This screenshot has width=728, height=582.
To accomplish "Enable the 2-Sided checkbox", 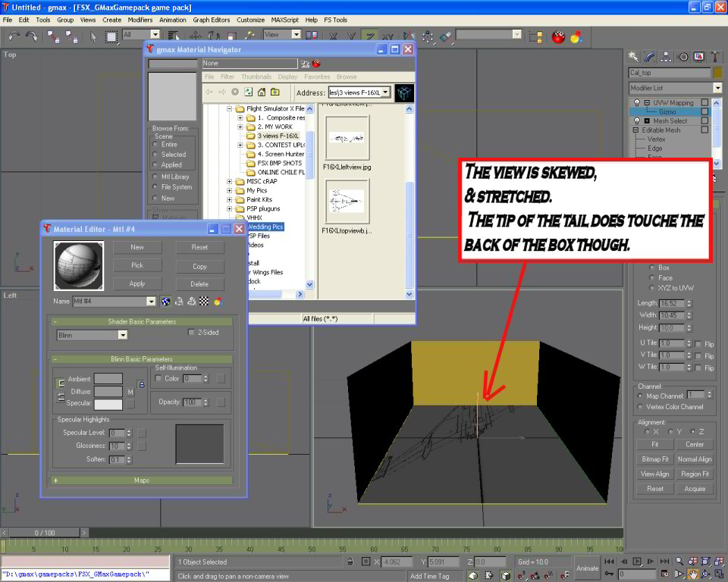I will pyautogui.click(x=191, y=332).
